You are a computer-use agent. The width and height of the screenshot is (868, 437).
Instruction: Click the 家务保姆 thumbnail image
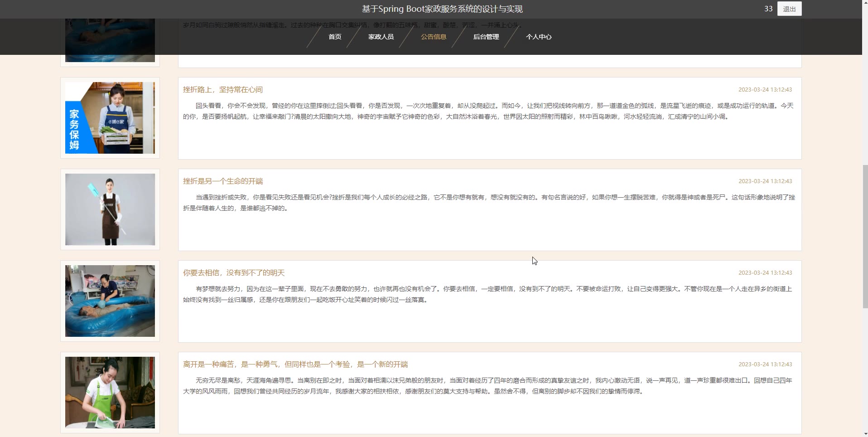tap(110, 118)
